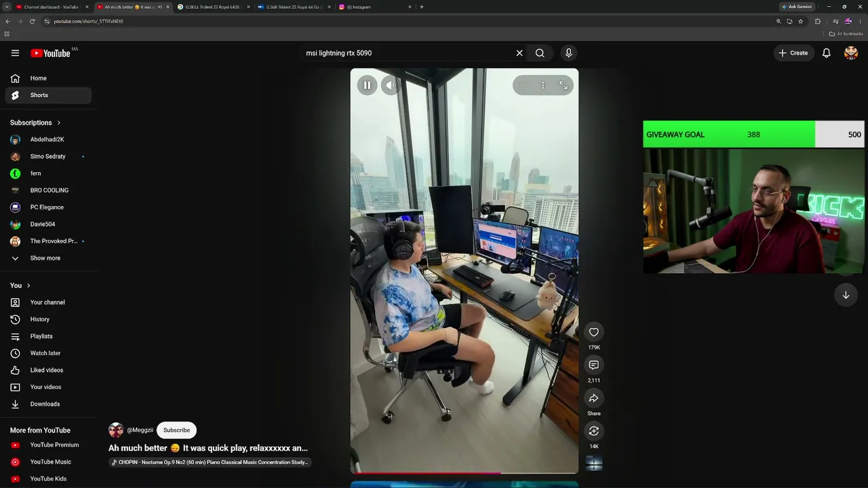Open the notifications bell
Image resolution: width=868 pixels, height=488 pixels.
point(826,53)
